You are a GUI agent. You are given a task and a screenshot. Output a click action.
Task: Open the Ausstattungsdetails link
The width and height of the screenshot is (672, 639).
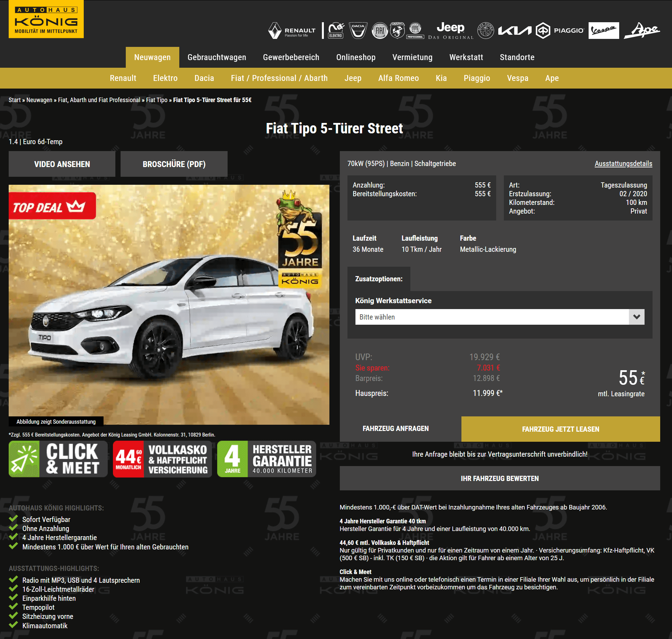(623, 164)
